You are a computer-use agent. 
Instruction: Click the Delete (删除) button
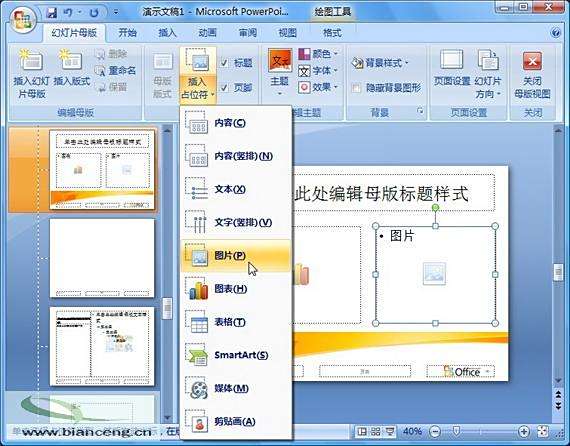[111, 54]
